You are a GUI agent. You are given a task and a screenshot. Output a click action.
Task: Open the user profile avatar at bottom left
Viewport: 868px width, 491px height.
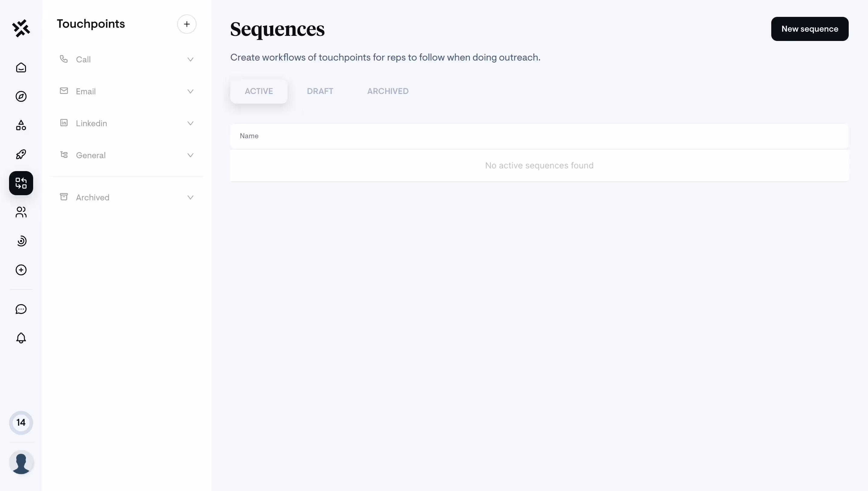click(21, 463)
